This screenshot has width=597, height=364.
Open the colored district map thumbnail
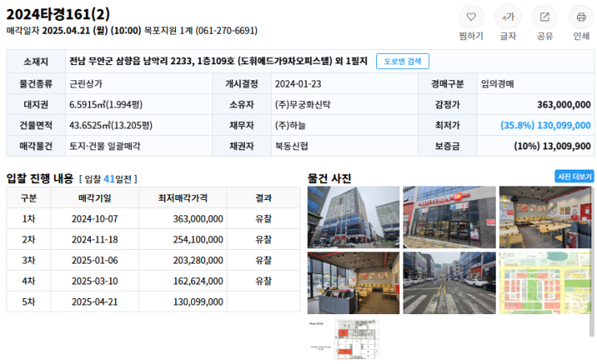[545, 283]
